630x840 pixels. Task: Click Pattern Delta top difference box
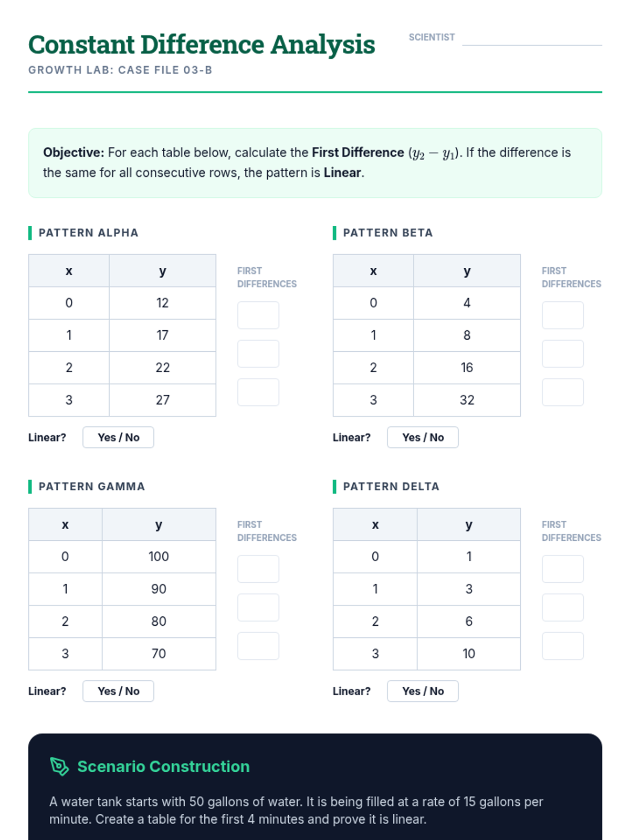(x=562, y=569)
